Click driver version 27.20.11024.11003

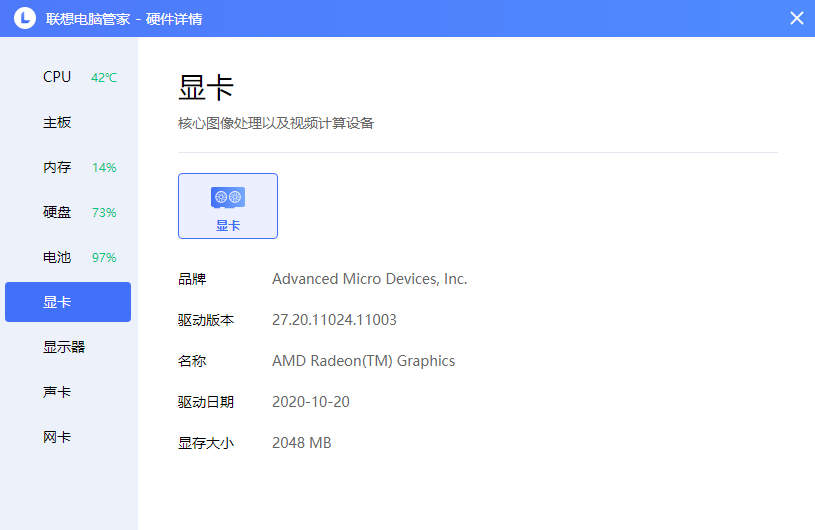point(334,320)
